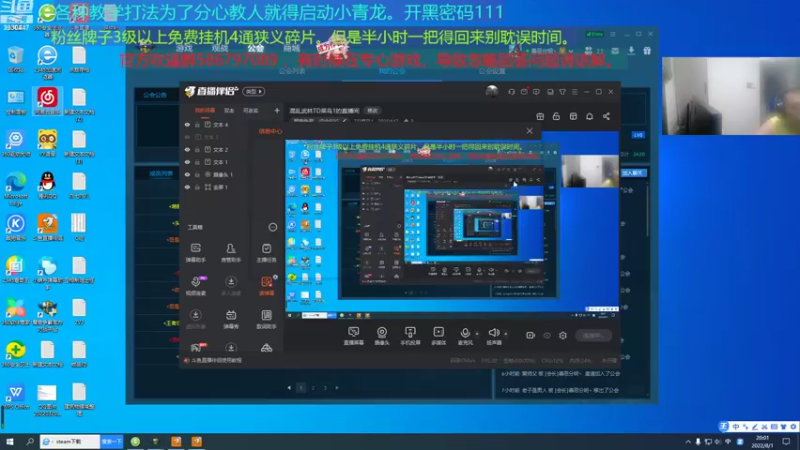Collapse the 工具箱 toolbox section
This screenshot has width=800, height=450.
click(273, 227)
